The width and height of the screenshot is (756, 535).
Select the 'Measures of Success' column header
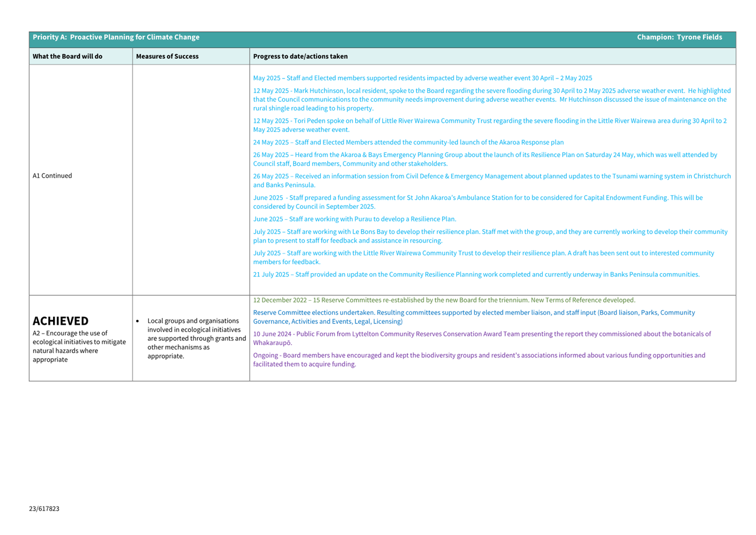pos(167,56)
